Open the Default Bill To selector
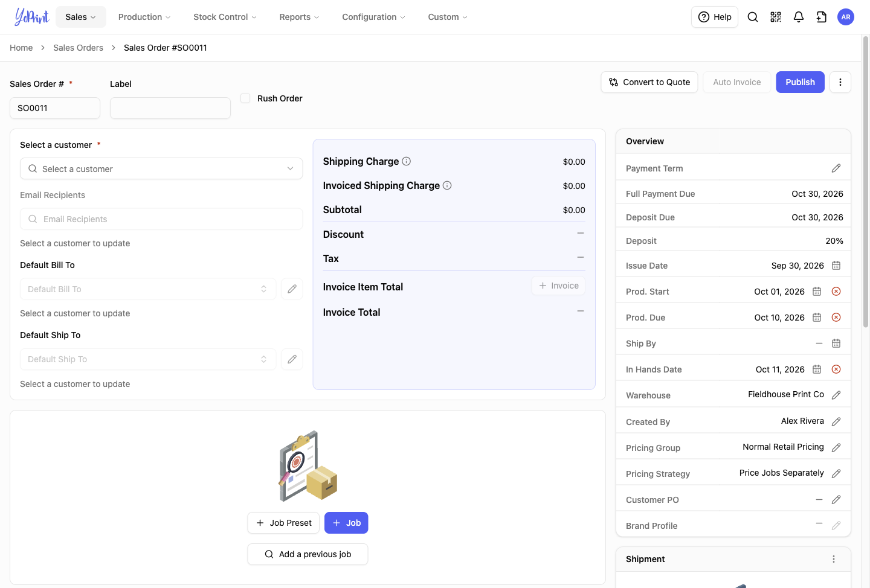 coord(148,289)
